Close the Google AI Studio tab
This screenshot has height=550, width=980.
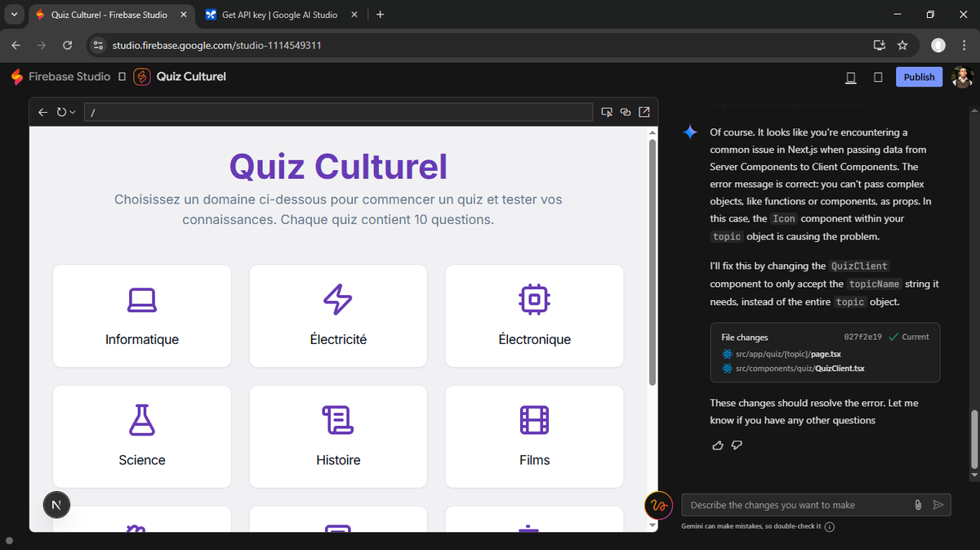coord(354,15)
